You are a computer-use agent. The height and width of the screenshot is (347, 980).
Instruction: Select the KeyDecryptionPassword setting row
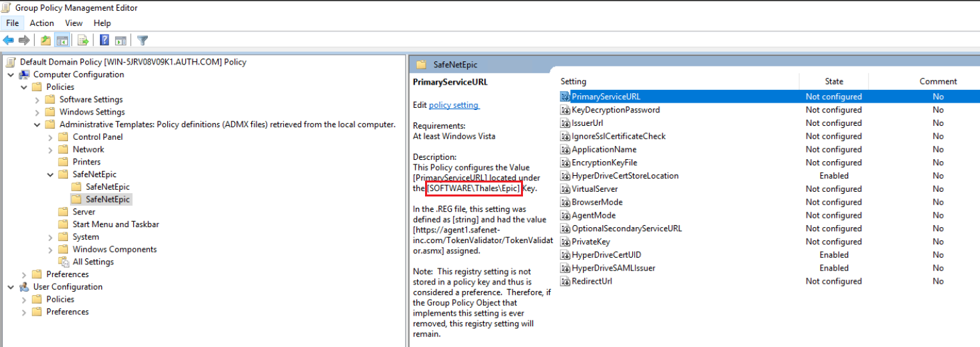769,110
